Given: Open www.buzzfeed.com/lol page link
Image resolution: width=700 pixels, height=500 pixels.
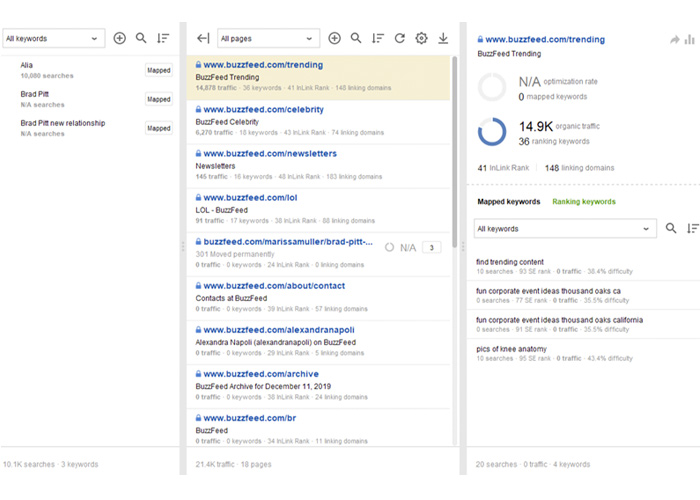Looking at the screenshot, I should point(250,198).
